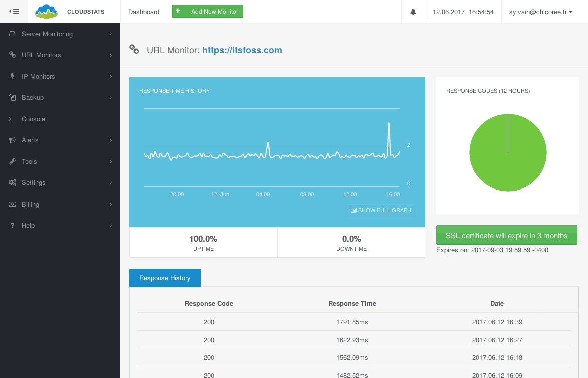This screenshot has width=588, height=378.
Task: Collapse the sidebar with hamburger icon
Action: 14,11
